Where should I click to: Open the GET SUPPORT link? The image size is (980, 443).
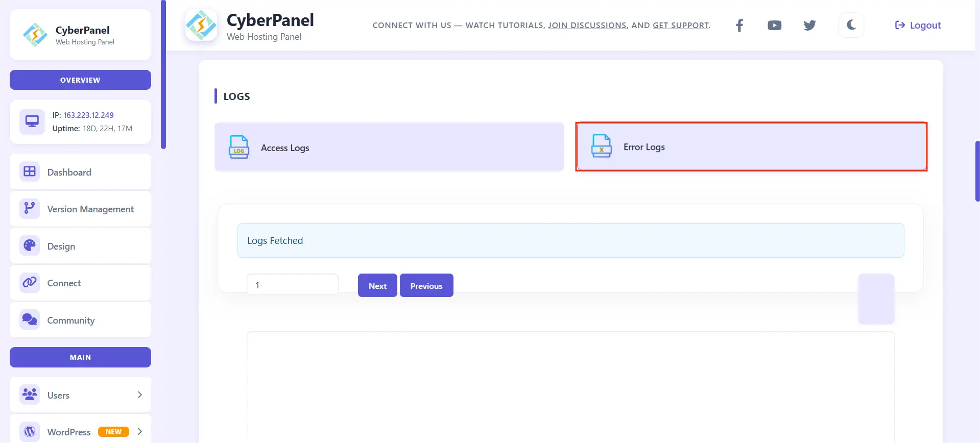681,25
